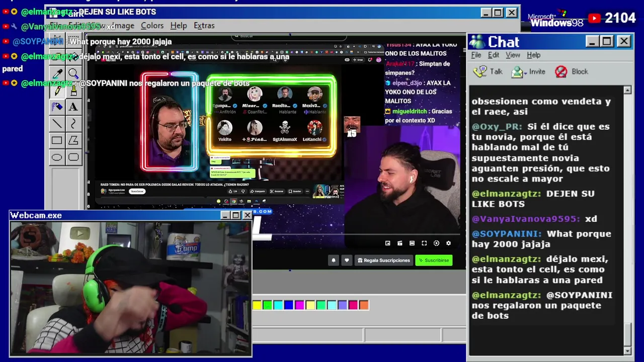Screen dimensions: 644x362
Task: Click the Yokito avatar in the space panel
Action: 225,127
